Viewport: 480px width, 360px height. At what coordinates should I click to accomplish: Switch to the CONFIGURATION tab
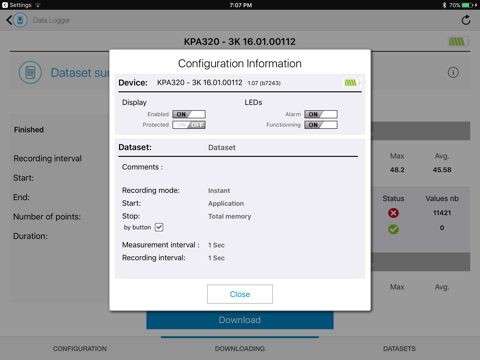80,349
